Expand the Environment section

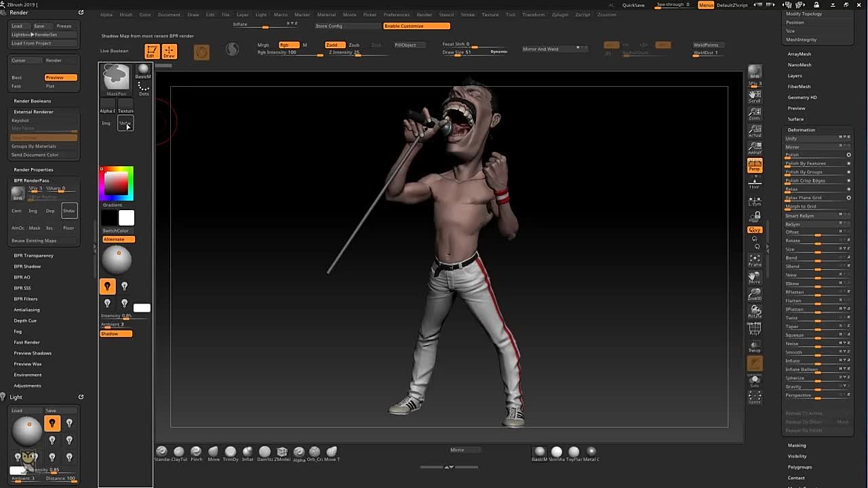coord(28,375)
